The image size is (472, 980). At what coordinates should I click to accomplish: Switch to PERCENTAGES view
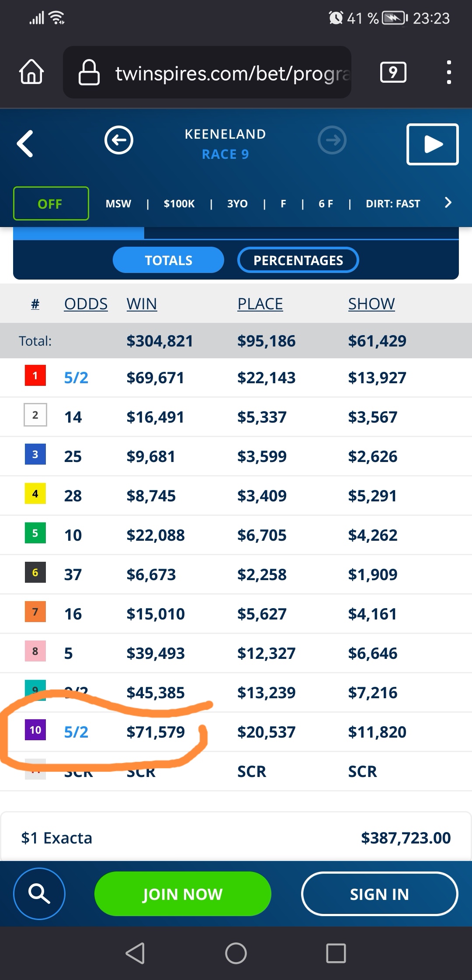298,260
